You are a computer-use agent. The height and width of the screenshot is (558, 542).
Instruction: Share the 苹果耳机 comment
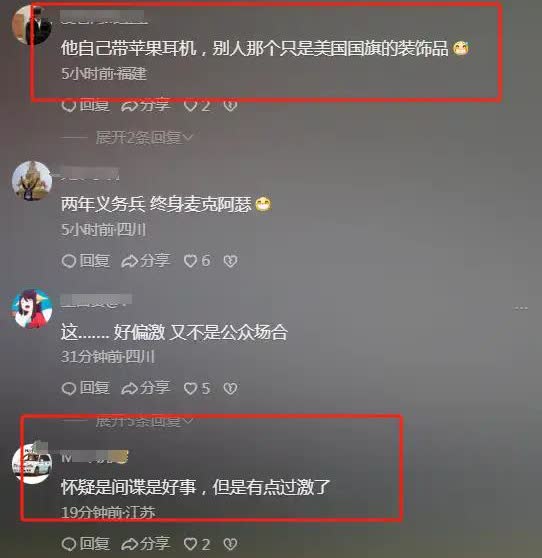coord(146,105)
